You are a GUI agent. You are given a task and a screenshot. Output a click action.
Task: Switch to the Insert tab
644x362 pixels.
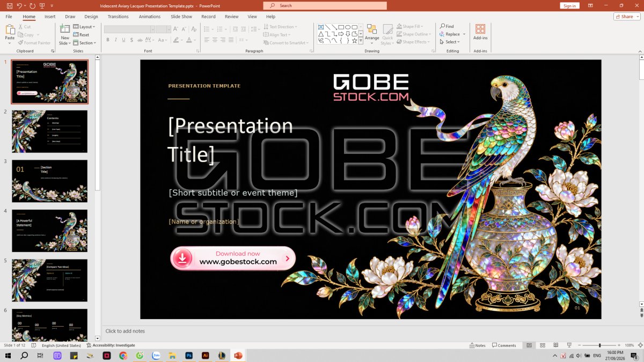(x=50, y=17)
